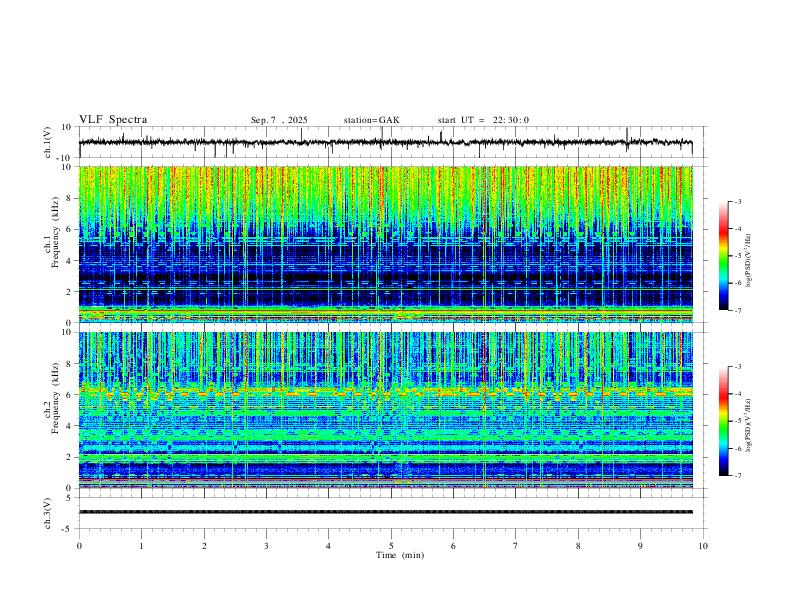Click the 'Time (min)' axis label
The height and width of the screenshot is (612, 792).
click(x=400, y=555)
